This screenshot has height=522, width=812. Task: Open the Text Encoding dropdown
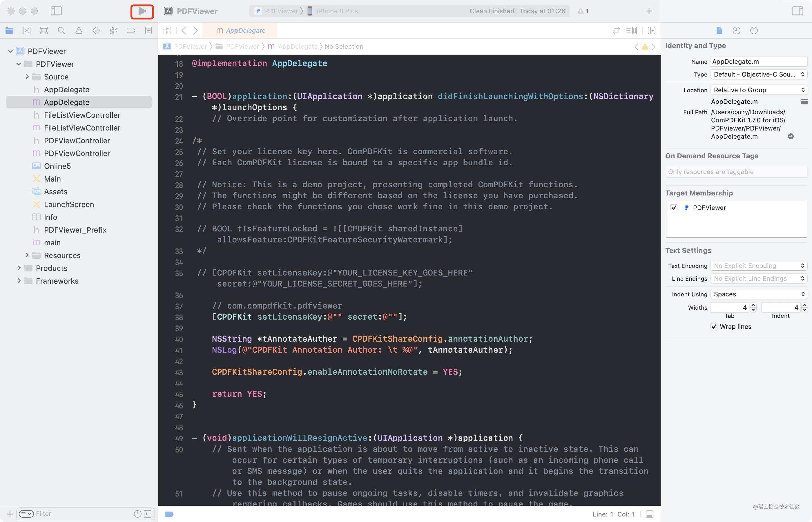click(758, 266)
